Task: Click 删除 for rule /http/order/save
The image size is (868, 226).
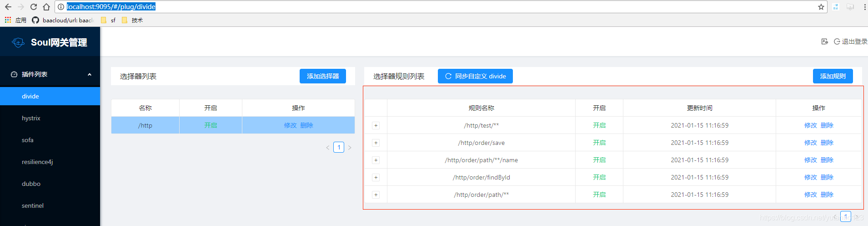Action: point(827,143)
